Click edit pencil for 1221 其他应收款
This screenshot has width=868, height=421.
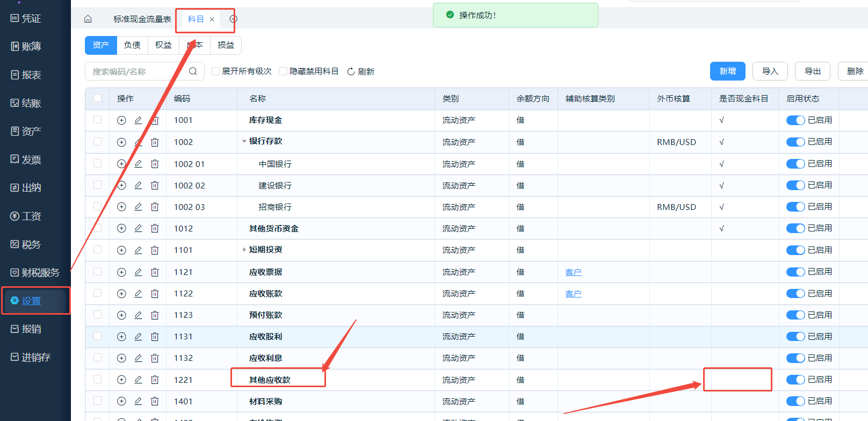[x=138, y=380]
